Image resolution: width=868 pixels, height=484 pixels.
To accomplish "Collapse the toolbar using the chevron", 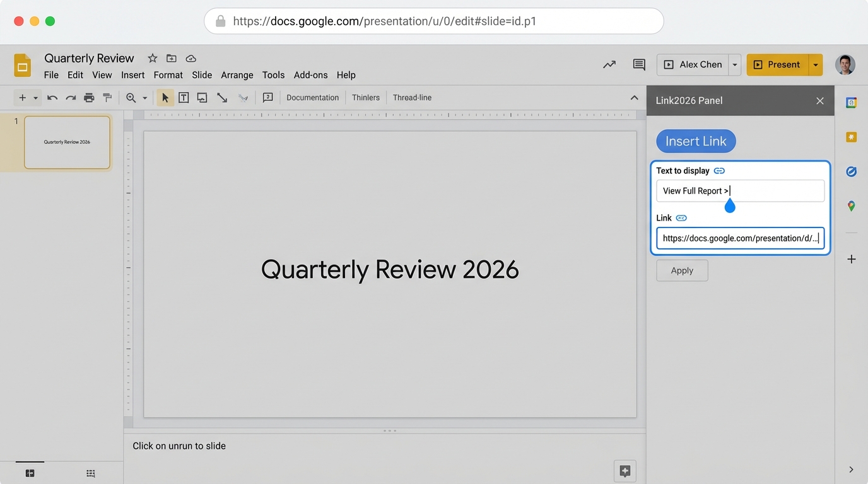I will [634, 98].
